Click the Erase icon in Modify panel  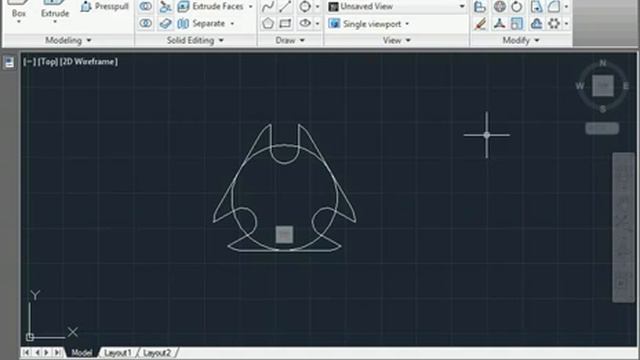click(x=480, y=24)
